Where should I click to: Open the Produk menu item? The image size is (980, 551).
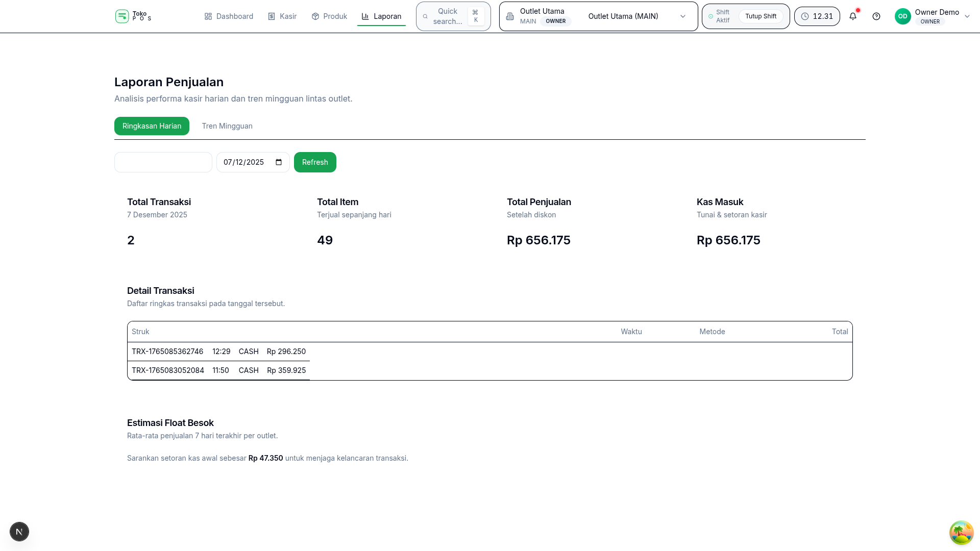[329, 16]
